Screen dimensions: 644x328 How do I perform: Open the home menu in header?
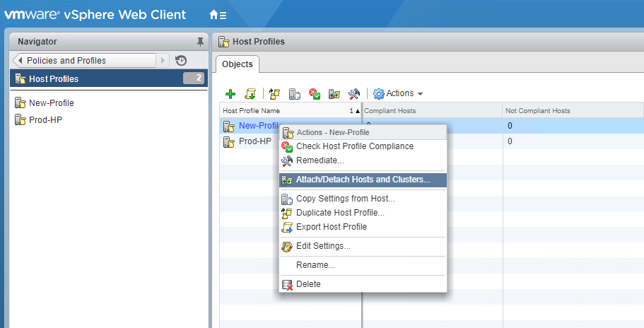218,15
